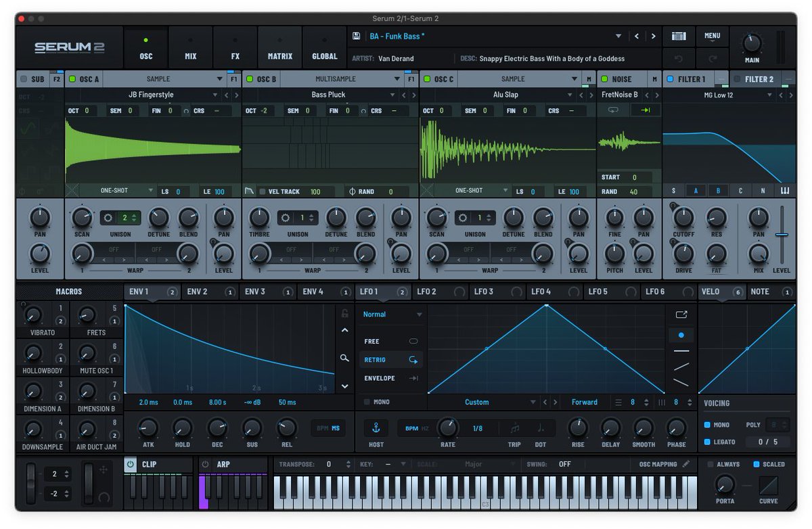Switch to the MIX tab
Screen dimensions: 812x529
coord(191,47)
